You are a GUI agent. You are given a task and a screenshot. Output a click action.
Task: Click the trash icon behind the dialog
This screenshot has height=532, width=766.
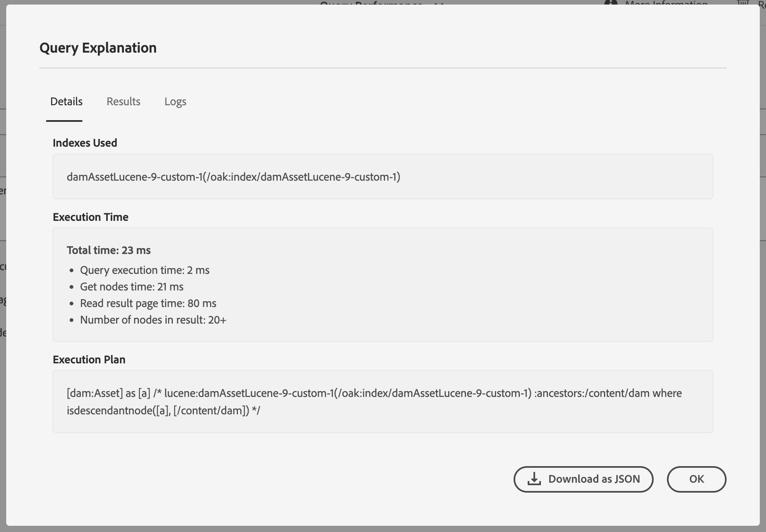743,2
